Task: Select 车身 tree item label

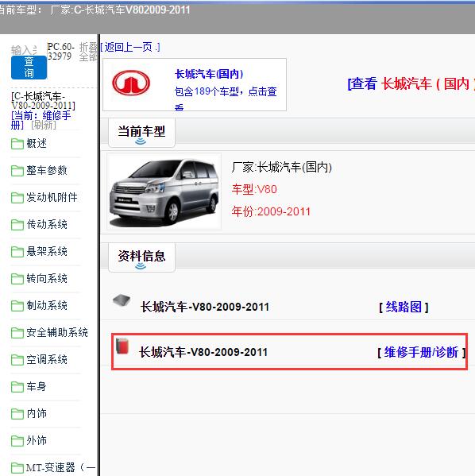Action: click(37, 386)
